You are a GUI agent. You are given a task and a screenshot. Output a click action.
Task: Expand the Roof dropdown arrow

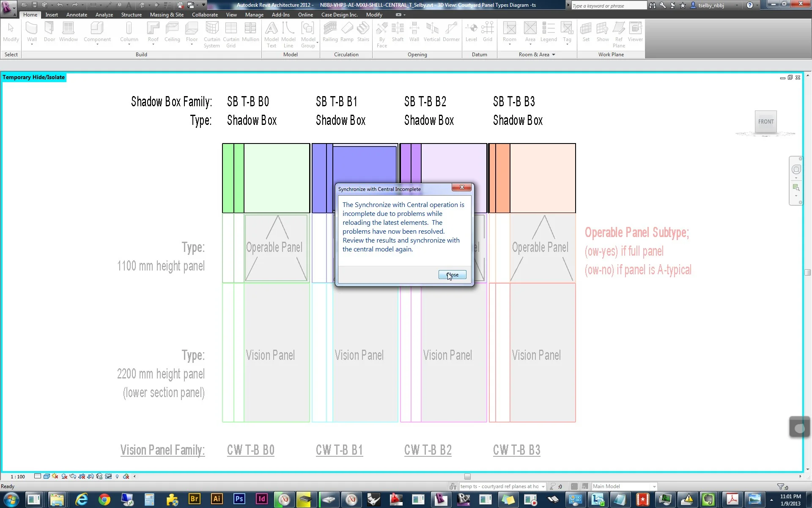pos(153,44)
